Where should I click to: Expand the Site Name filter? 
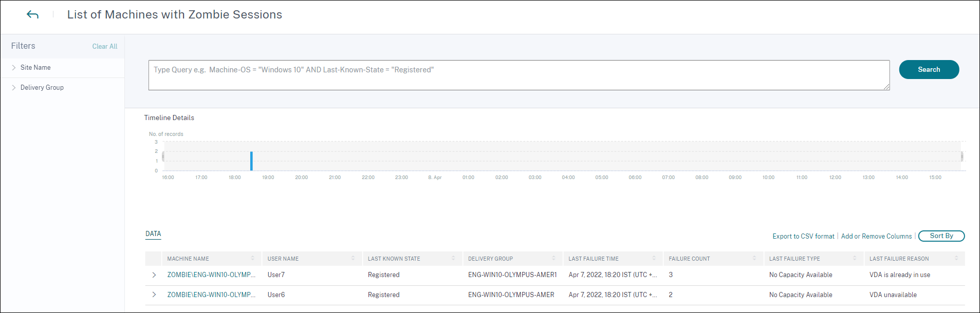[14, 68]
